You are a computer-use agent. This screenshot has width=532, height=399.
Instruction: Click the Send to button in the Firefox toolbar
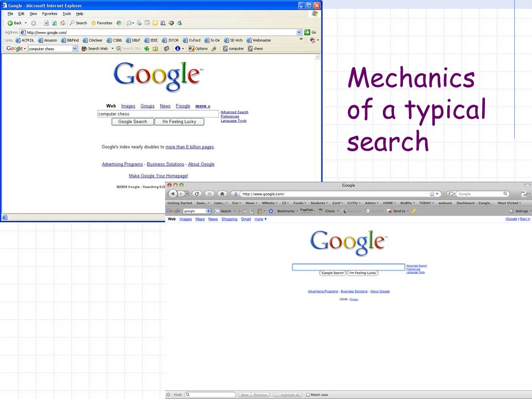tap(396, 211)
